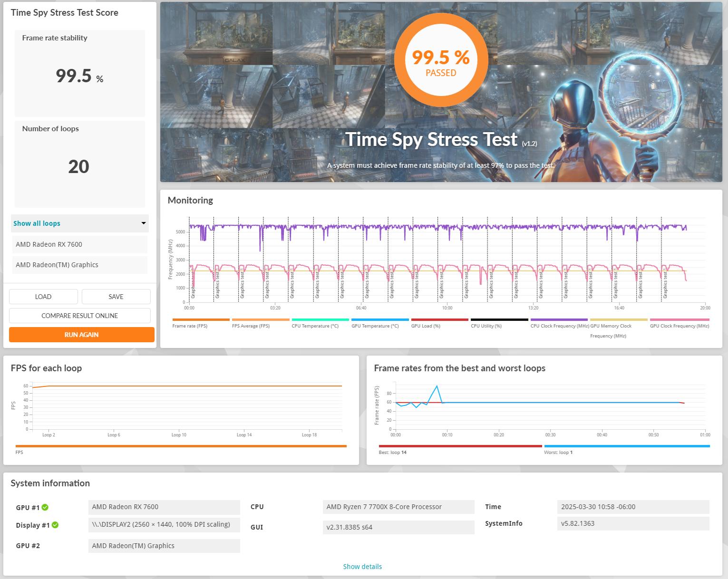Screen dimensions: 728x579
Task: Hide GPU Clock Frequency (MHz) legend series
Action: click(679, 326)
